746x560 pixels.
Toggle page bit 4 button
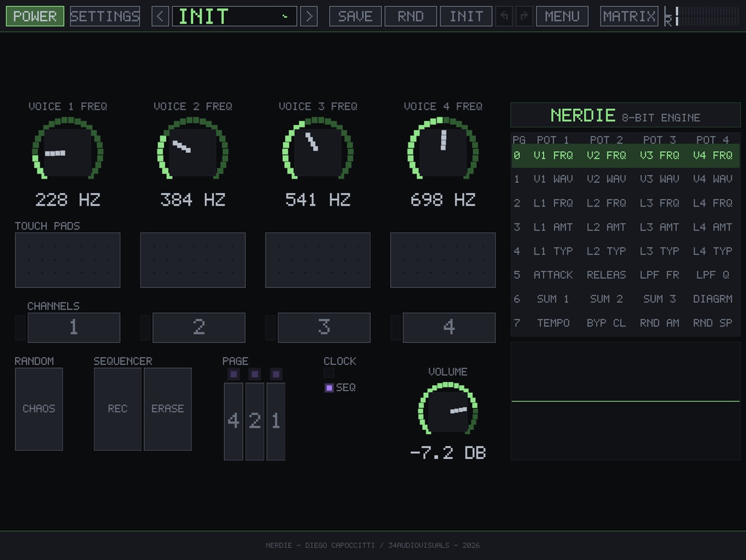point(234,421)
